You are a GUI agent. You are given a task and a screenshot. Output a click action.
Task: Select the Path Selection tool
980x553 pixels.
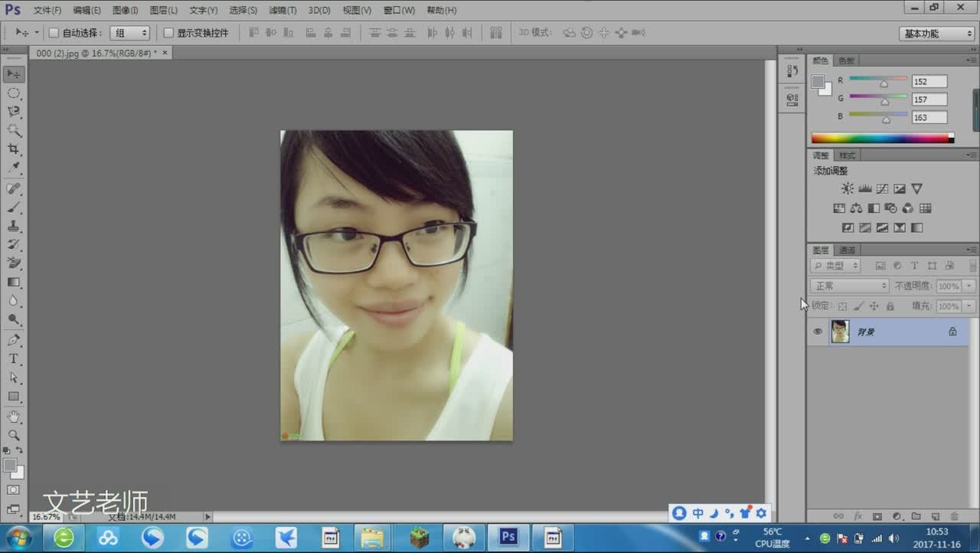(14, 378)
